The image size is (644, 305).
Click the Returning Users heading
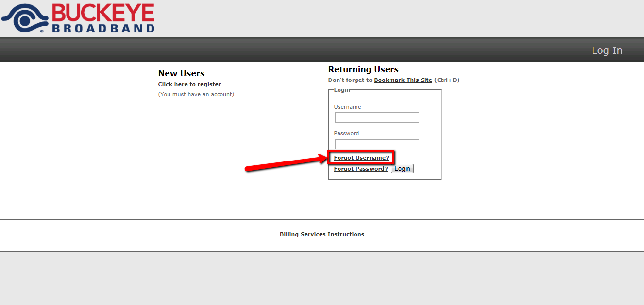tap(363, 69)
